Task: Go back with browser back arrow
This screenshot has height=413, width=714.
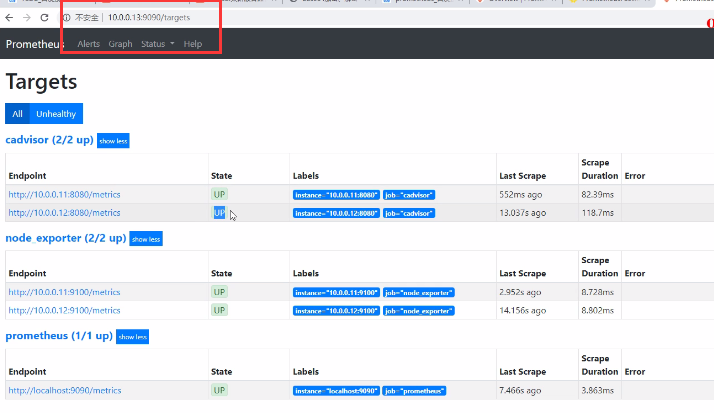Action: click(9, 18)
